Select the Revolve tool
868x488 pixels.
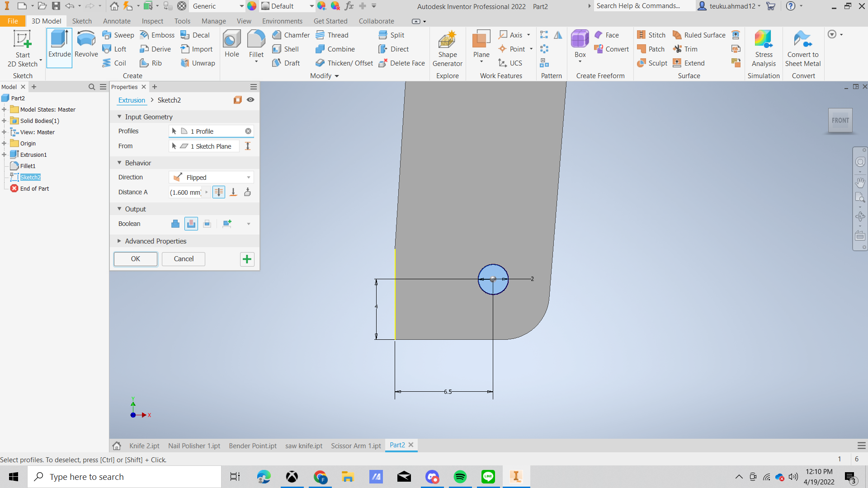pos(86,45)
